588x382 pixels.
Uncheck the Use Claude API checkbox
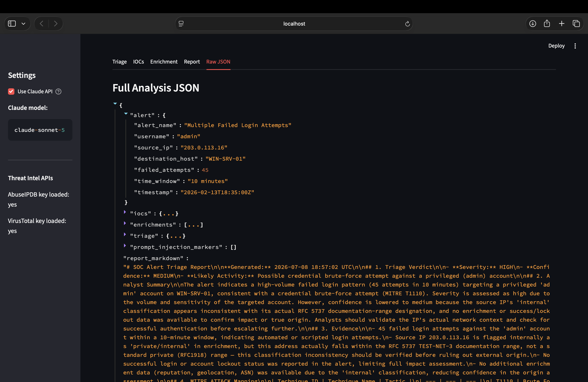click(x=11, y=92)
